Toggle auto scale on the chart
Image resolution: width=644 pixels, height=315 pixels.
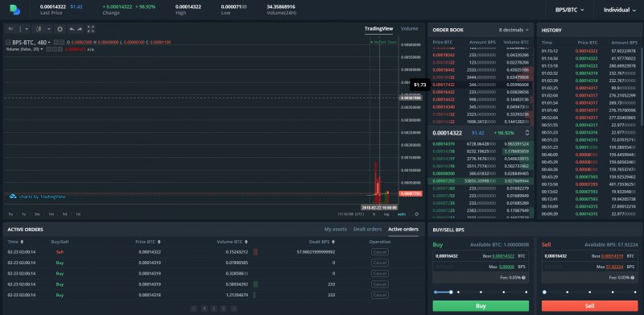[x=401, y=213]
